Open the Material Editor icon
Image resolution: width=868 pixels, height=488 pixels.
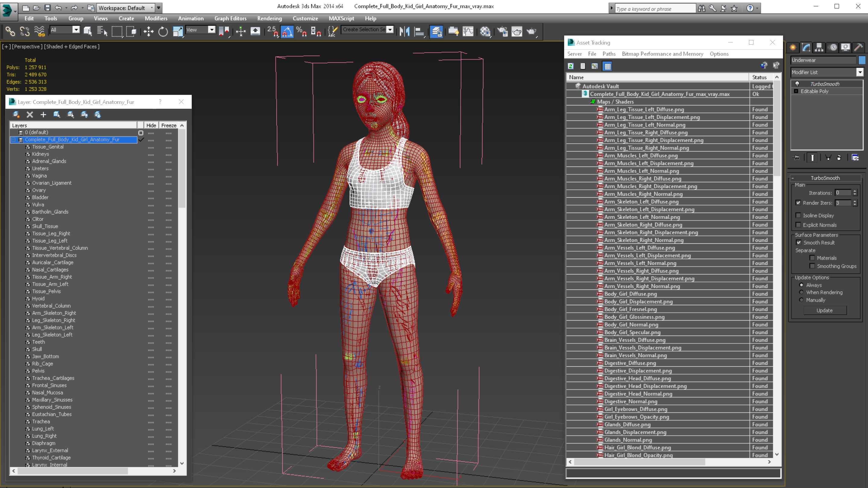pos(485,32)
